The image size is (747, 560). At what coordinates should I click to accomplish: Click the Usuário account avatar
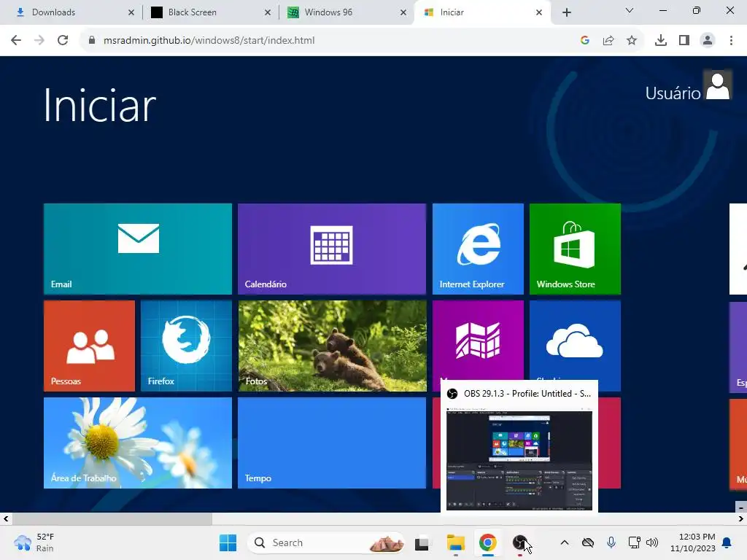(x=718, y=85)
